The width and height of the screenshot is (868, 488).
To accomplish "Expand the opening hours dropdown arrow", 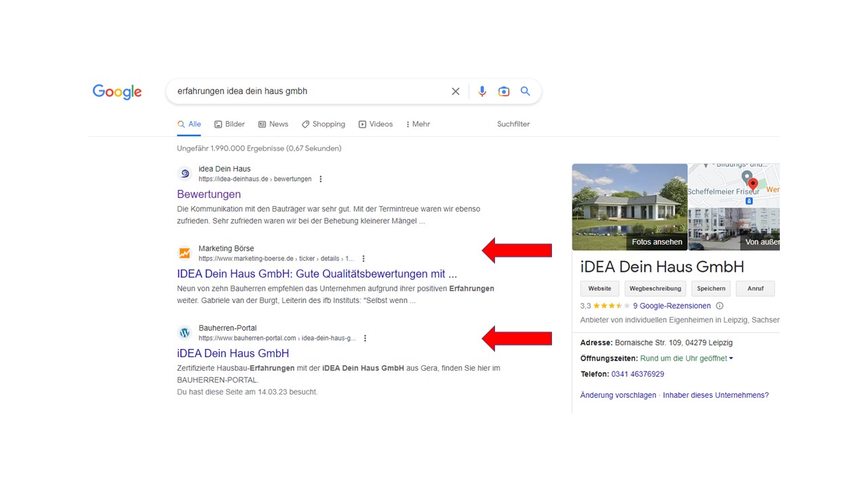I will pos(731,359).
